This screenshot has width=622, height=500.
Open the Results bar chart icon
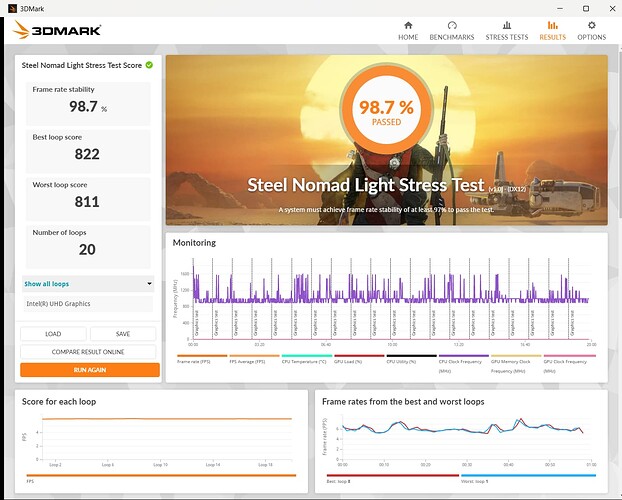point(553,25)
